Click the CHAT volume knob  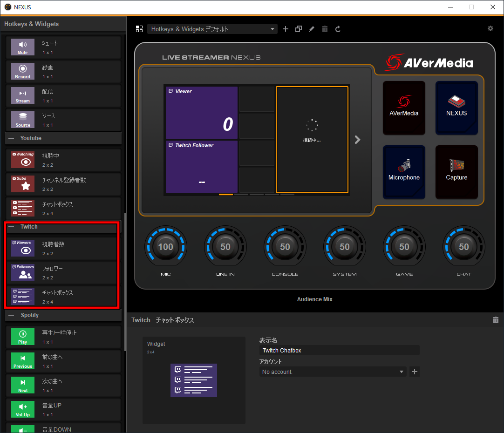464,247
